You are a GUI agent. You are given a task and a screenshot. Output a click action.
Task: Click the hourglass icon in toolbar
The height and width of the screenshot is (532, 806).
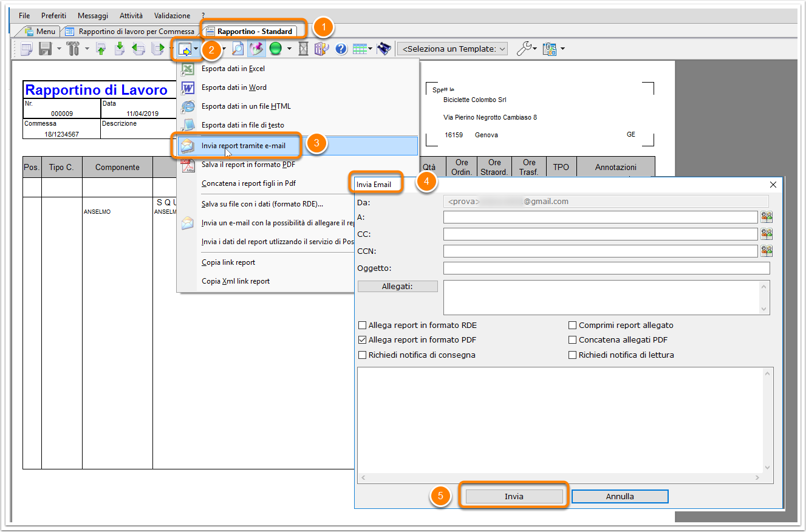(x=304, y=49)
